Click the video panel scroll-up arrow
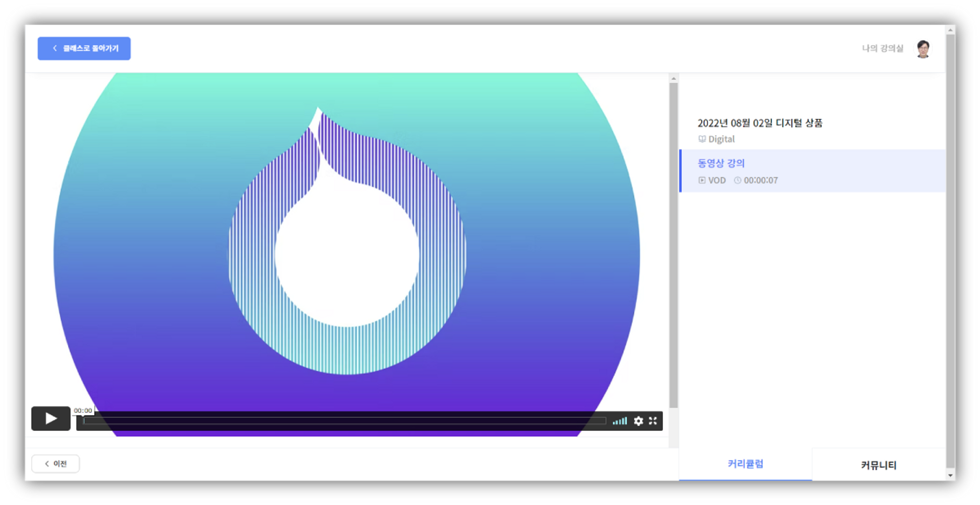This screenshot has height=505, width=980. click(674, 78)
